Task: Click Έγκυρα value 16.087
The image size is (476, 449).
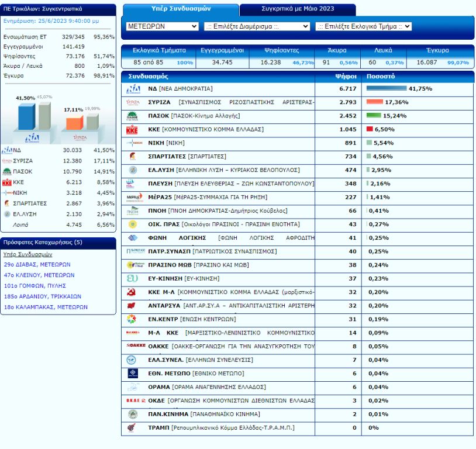Action: (427, 62)
